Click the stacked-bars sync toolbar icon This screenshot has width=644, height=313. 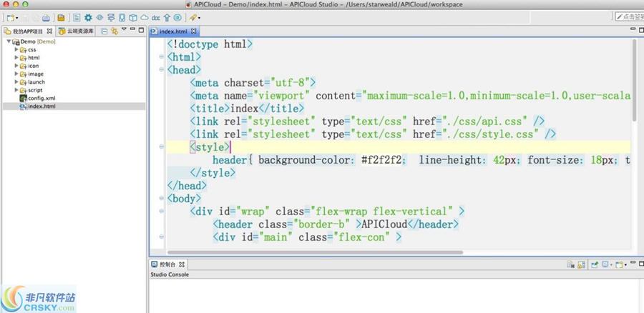coord(111,18)
